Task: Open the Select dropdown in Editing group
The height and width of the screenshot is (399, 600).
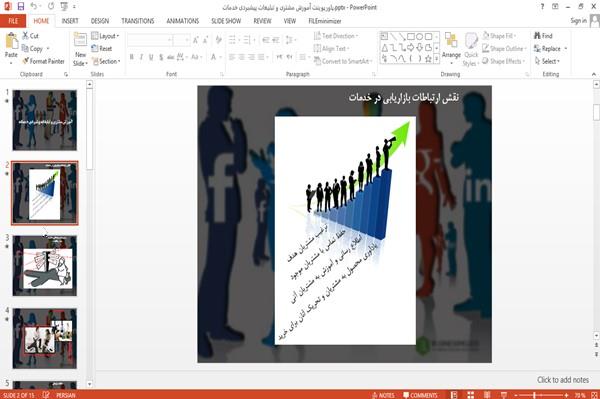Action: (x=547, y=61)
